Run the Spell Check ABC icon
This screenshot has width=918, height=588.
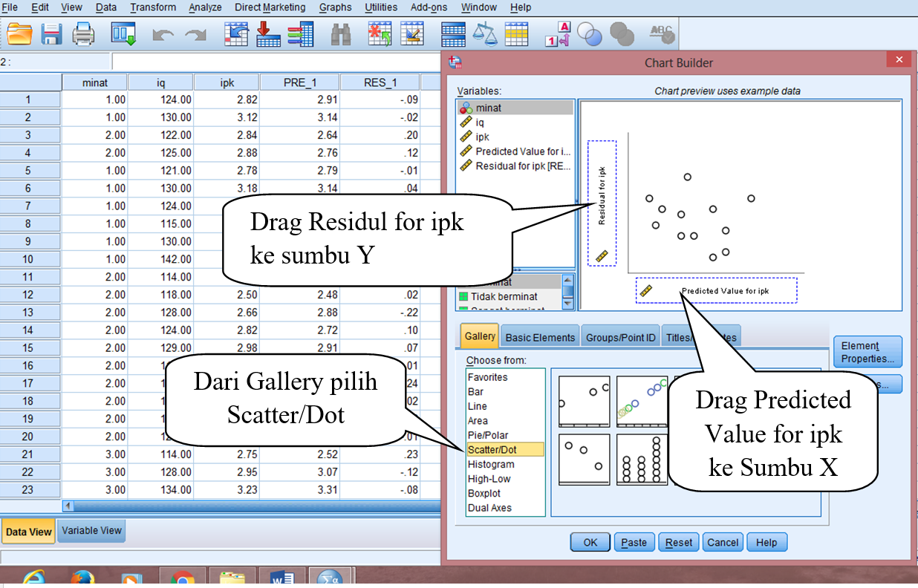(x=660, y=33)
